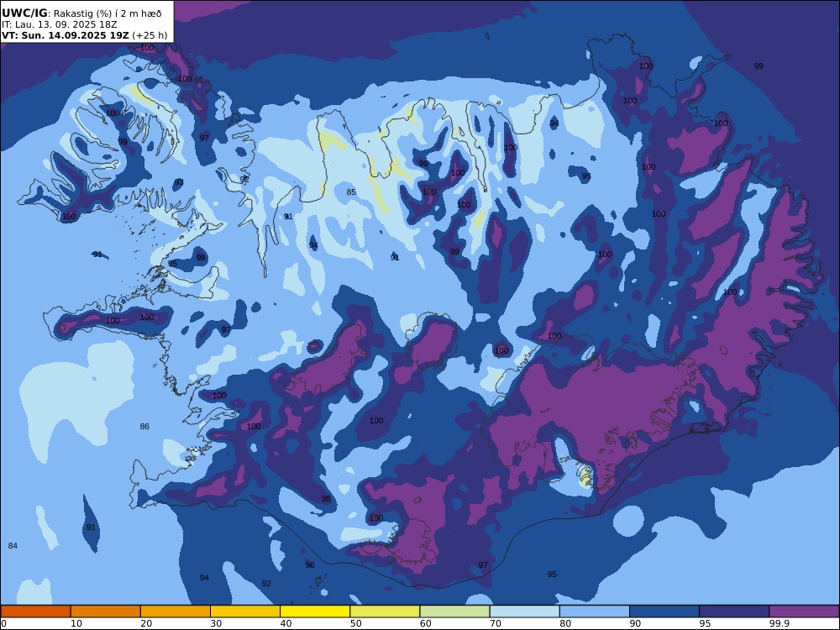The width and height of the screenshot is (840, 630).
Task: Click the humidity value '96' on the map
Action: click(310, 564)
